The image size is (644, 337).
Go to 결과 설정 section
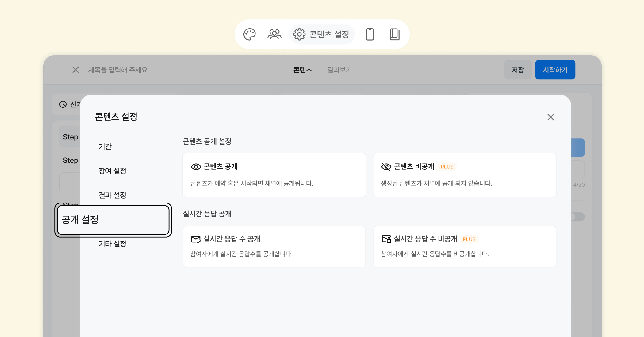113,195
